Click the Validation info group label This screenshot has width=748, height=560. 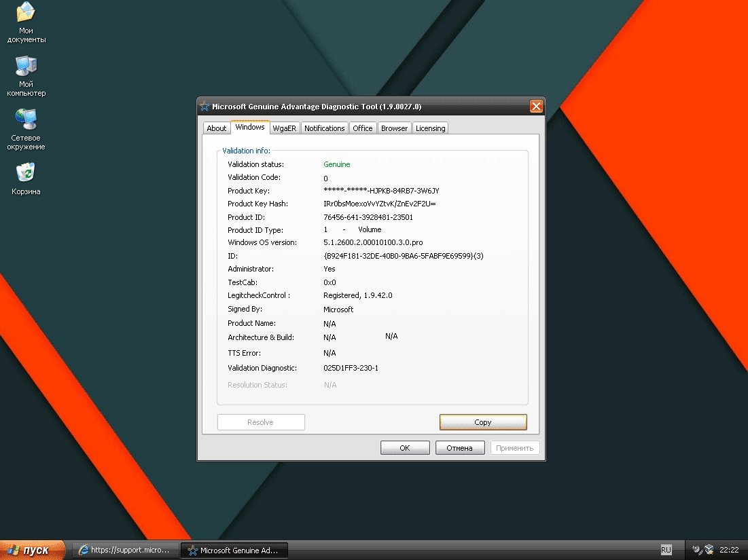246,151
